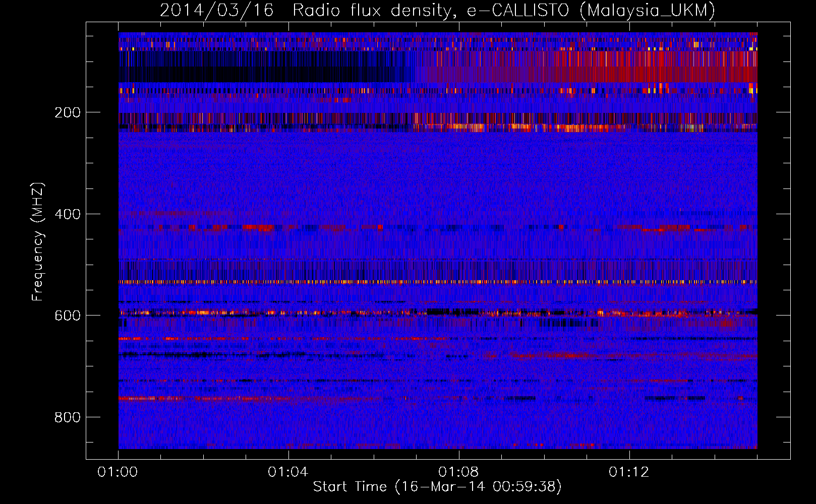The width and height of the screenshot is (816, 504).
Task: Click the 600 frequency tick label
Action: [67, 316]
